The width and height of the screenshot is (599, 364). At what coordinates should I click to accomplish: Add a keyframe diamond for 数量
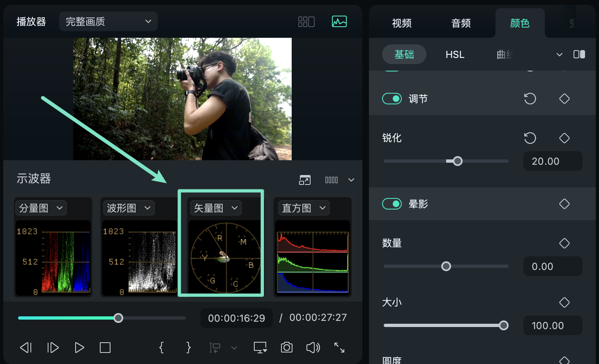click(564, 243)
